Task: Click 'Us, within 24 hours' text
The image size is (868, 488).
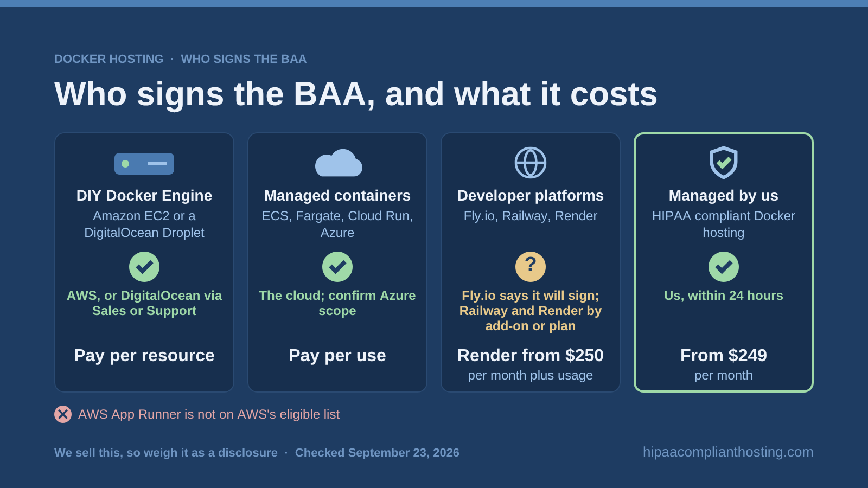Action: [x=724, y=296]
